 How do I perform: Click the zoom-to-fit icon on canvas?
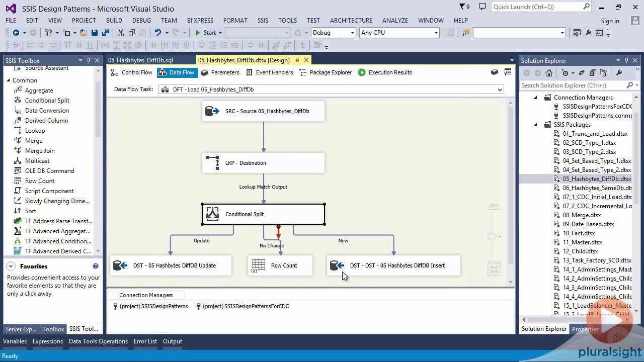point(494,269)
